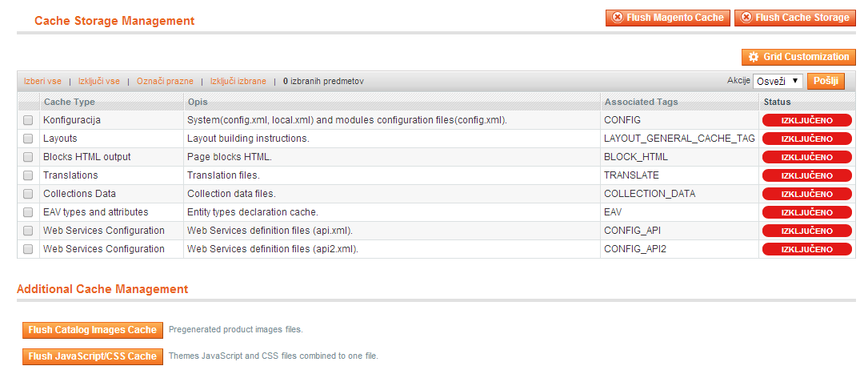Viewport: 868px width, 370px height.
Task: Toggle EAV types and attributes checkbox
Action: (28, 212)
